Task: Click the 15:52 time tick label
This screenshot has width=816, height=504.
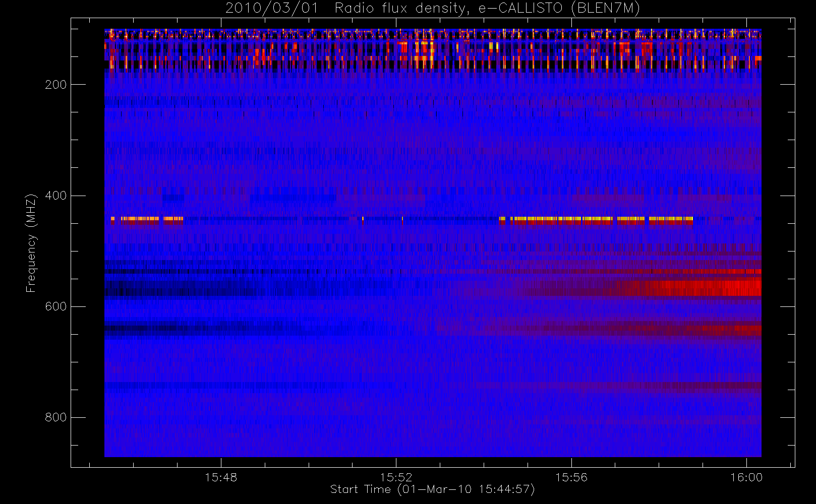Action: tap(396, 477)
